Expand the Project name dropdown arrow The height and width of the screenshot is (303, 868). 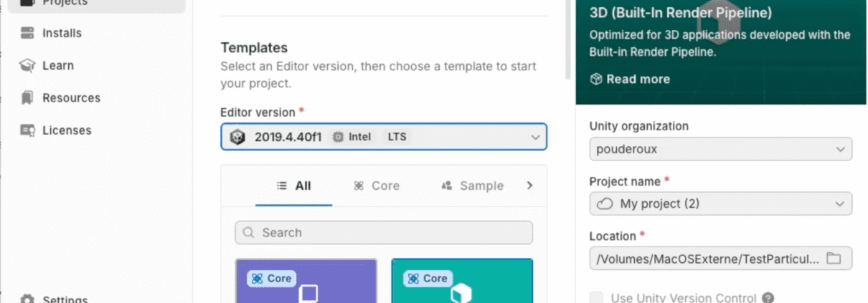click(841, 204)
